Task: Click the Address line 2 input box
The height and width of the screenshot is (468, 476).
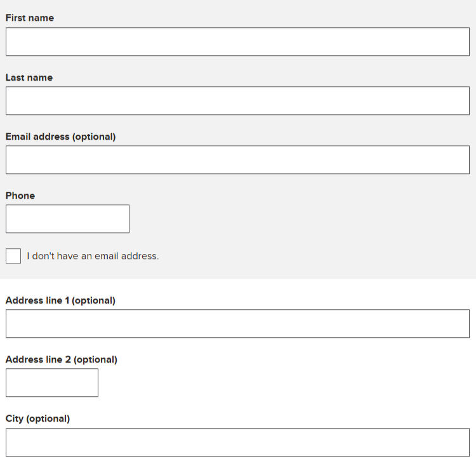Action: tap(52, 383)
